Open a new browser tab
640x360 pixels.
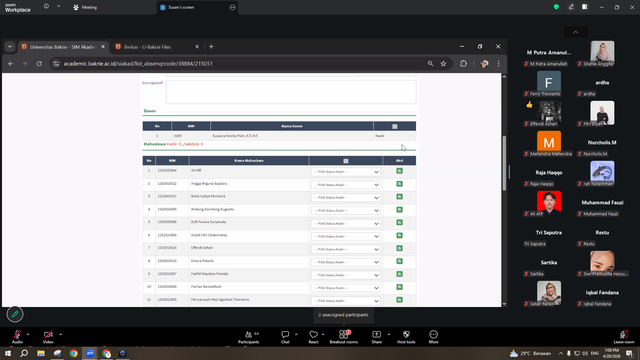pos(211,47)
